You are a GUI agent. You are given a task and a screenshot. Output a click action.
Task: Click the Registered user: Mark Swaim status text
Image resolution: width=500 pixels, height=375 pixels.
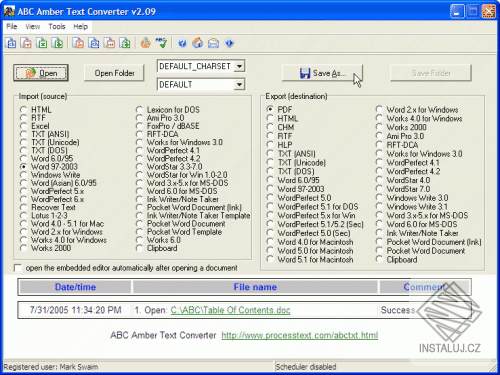point(51,367)
